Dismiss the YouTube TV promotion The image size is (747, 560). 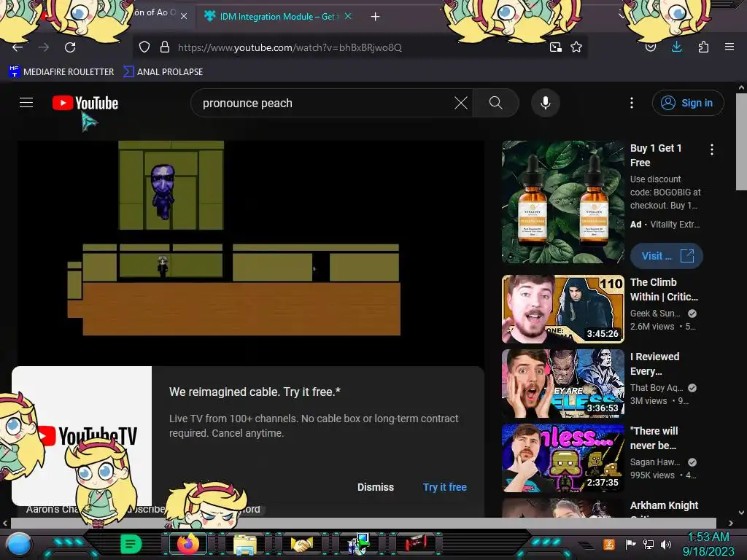pyautogui.click(x=376, y=487)
